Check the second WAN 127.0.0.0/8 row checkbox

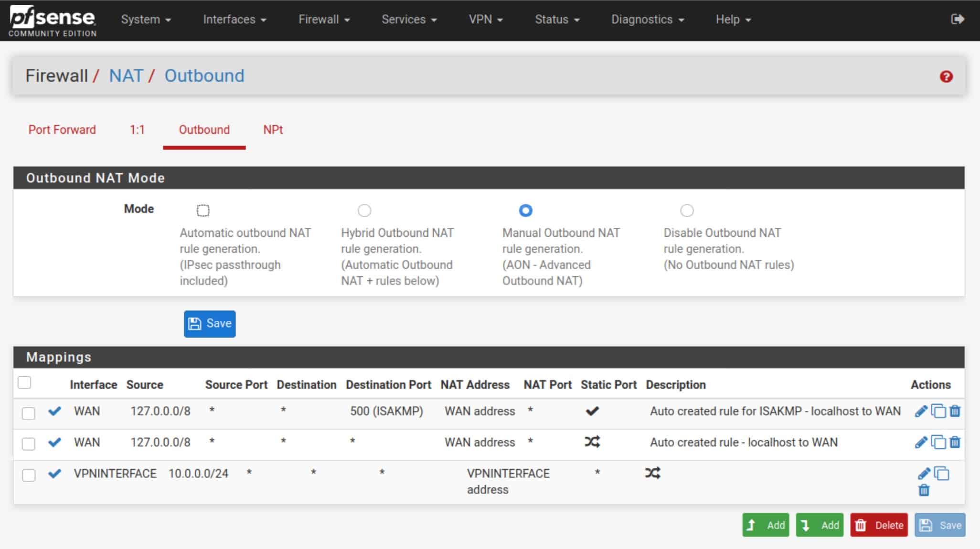pos(29,444)
